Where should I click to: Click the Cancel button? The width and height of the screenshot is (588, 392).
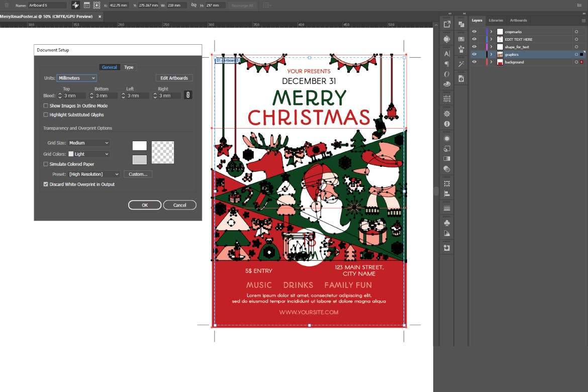(x=179, y=205)
